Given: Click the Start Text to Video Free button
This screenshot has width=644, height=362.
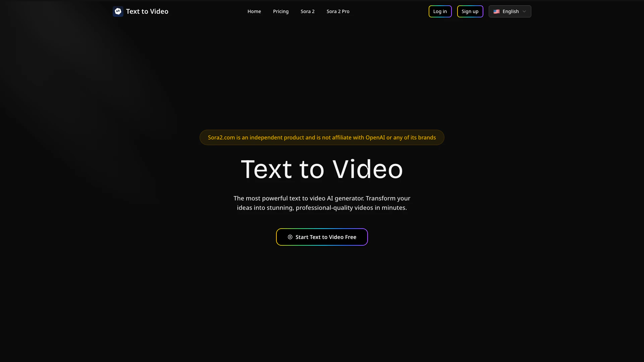Looking at the screenshot, I should (322, 237).
